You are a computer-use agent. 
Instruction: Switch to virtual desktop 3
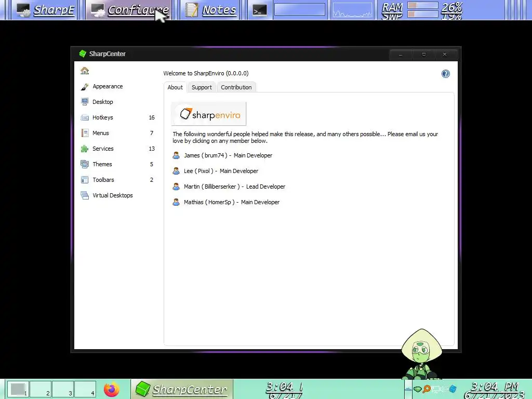point(63,389)
